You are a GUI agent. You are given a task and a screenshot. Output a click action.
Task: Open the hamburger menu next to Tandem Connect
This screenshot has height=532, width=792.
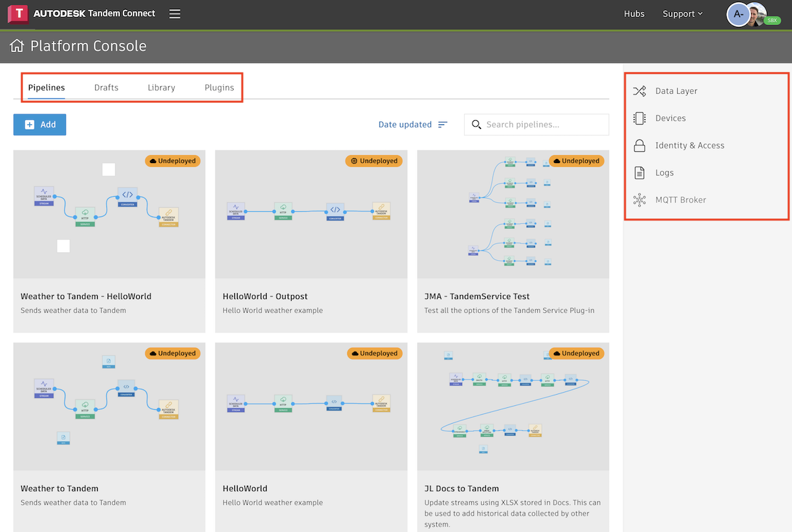click(x=175, y=14)
